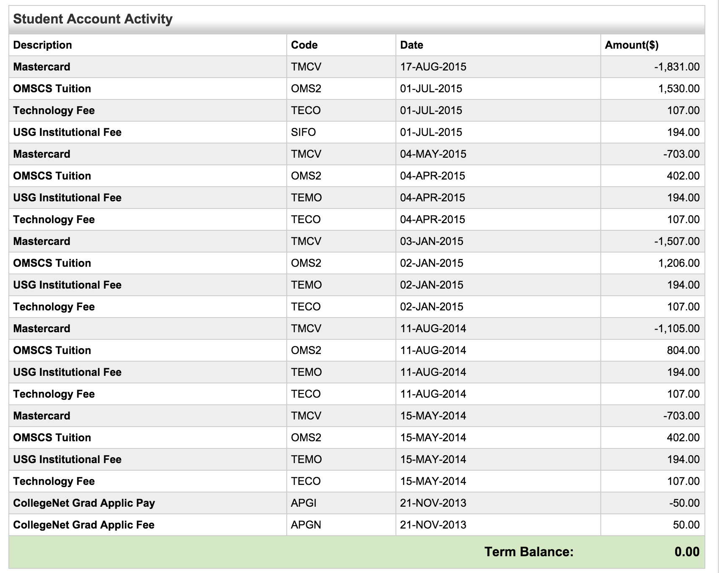Select the -1,831.00 Mastercard amount
Image resolution: width=728 pixels, height=573 pixels.
click(677, 67)
